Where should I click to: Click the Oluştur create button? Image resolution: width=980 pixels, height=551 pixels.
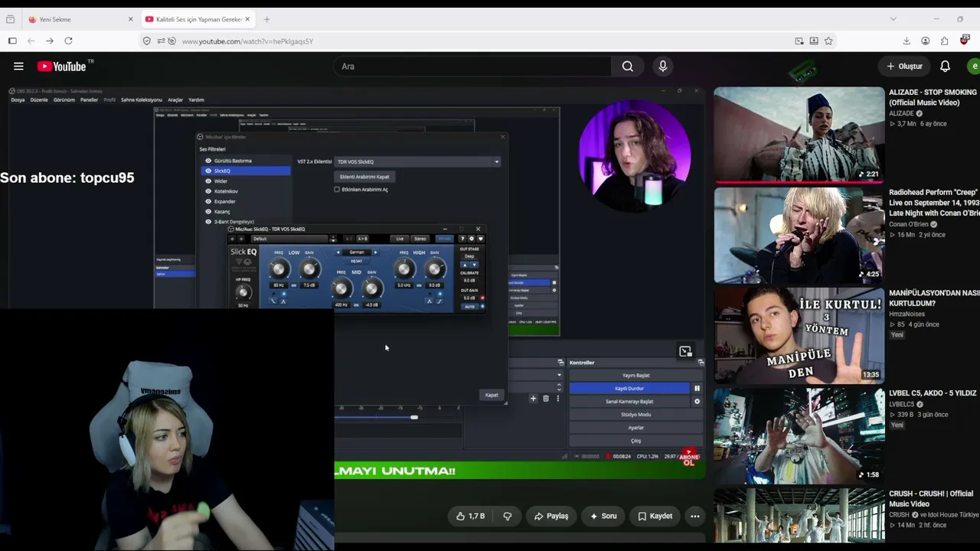(904, 67)
